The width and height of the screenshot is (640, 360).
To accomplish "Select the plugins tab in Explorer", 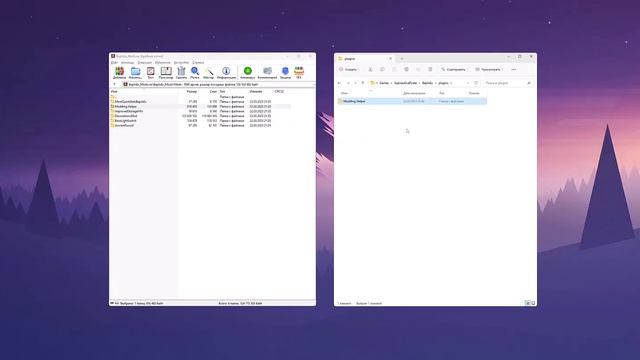I will [364, 59].
